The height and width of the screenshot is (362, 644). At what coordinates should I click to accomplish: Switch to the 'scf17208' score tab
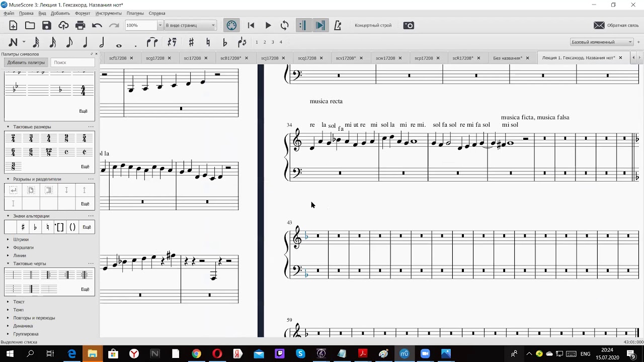(118, 58)
